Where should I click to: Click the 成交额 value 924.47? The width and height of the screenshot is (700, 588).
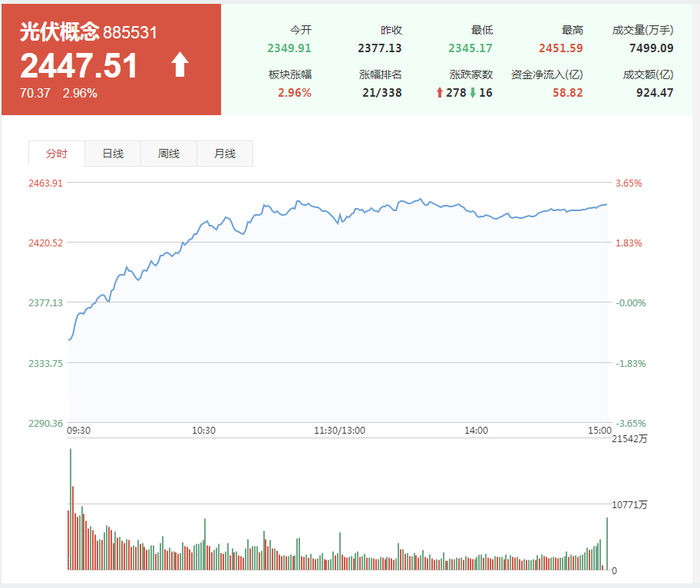click(654, 93)
